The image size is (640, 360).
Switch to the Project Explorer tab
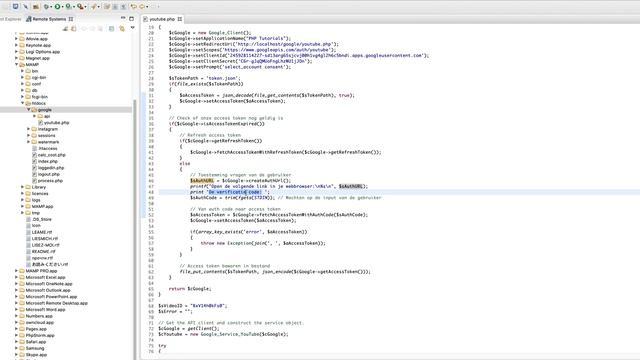[11, 19]
